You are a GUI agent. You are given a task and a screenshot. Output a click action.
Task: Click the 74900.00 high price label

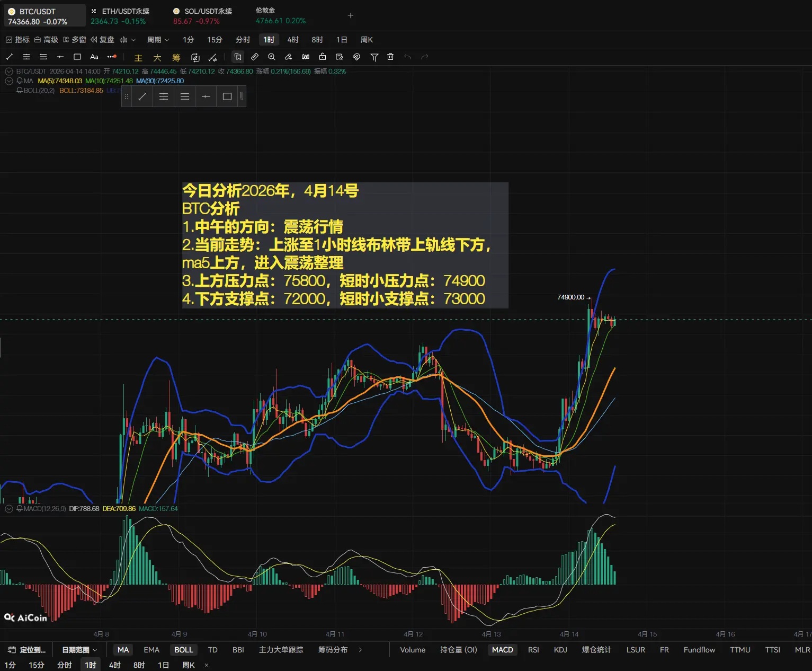point(571,297)
